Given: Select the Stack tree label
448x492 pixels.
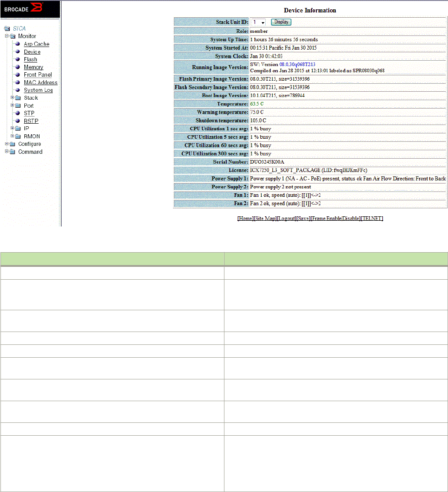Looking at the screenshot, I should tap(31, 98).
